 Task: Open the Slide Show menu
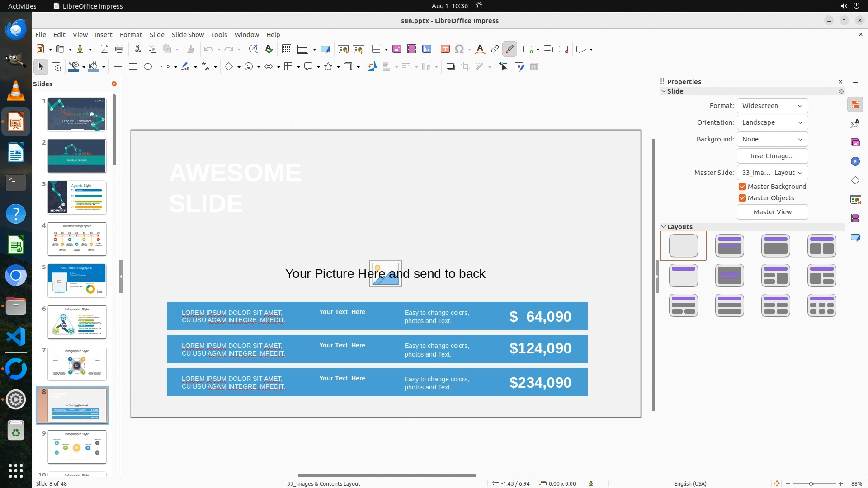click(188, 35)
